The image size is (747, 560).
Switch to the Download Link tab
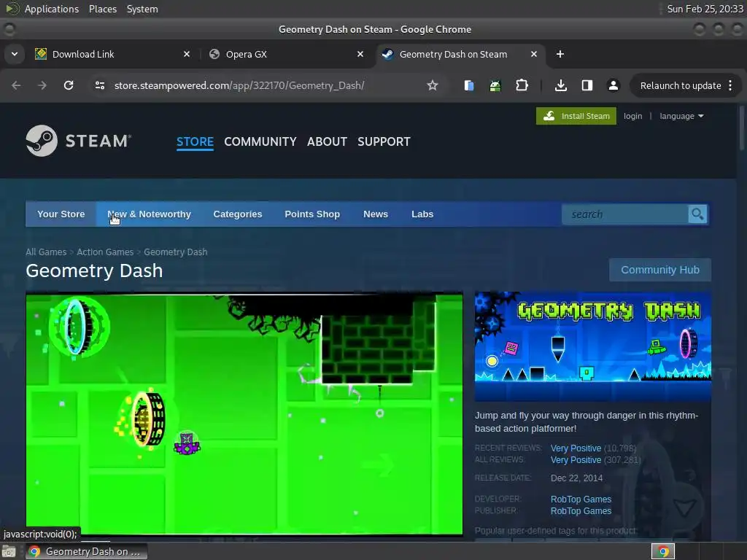tap(112, 54)
